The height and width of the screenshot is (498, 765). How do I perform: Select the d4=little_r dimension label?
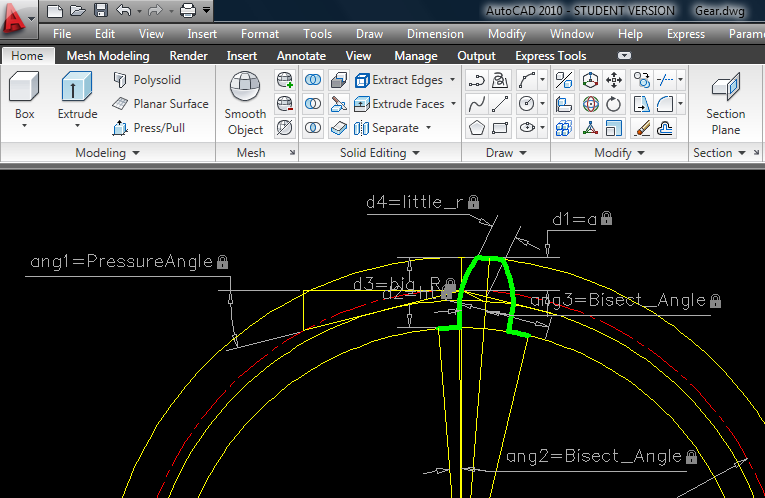(x=423, y=202)
